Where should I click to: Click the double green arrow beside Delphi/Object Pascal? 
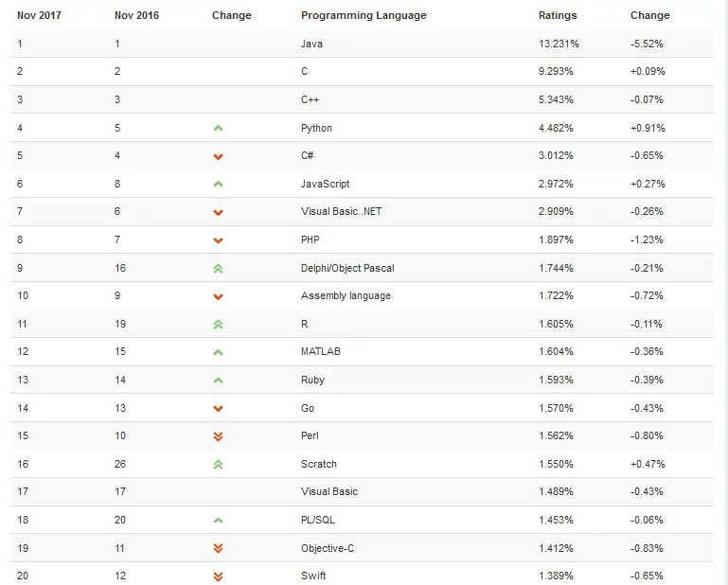click(219, 268)
